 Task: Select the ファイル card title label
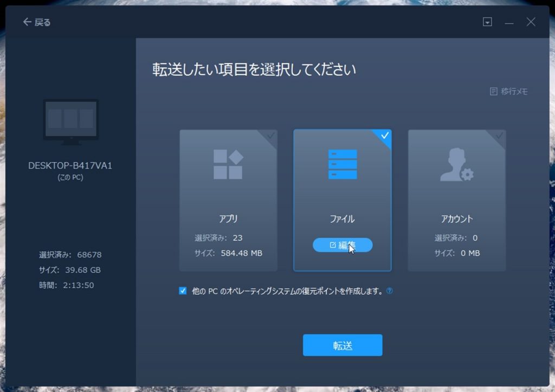click(342, 219)
